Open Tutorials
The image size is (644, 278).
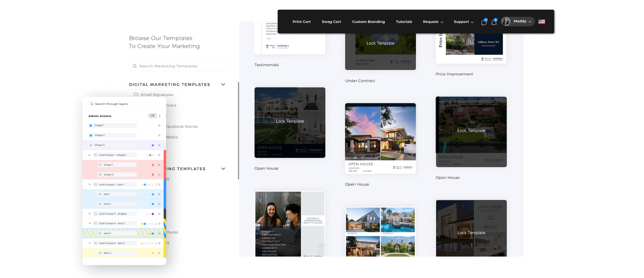[404, 22]
